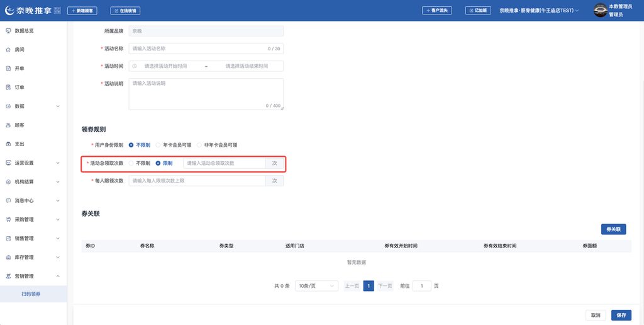The image size is (644, 325).
Task: Expand the 销售管理 submenu chevron
Action: pyautogui.click(x=58, y=239)
